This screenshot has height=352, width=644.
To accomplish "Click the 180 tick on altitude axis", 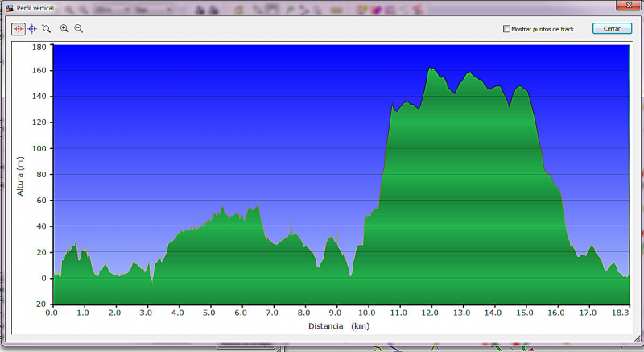I will pyautogui.click(x=39, y=47).
